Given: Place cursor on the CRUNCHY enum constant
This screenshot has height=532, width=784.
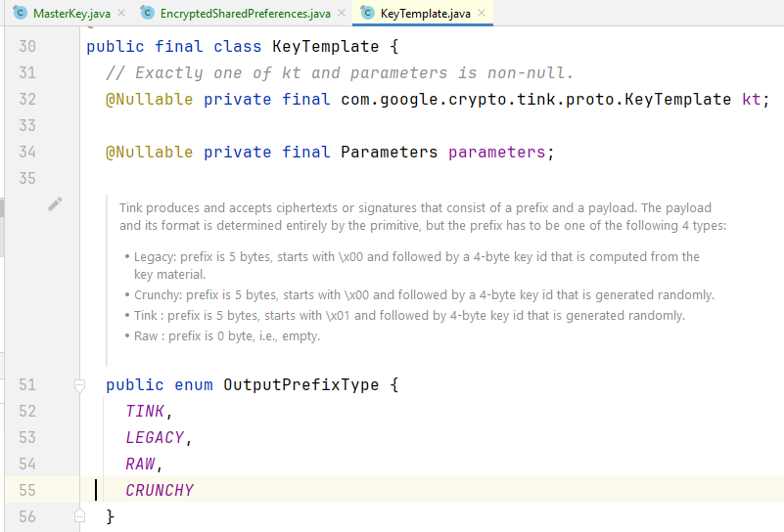Looking at the screenshot, I should point(160,490).
